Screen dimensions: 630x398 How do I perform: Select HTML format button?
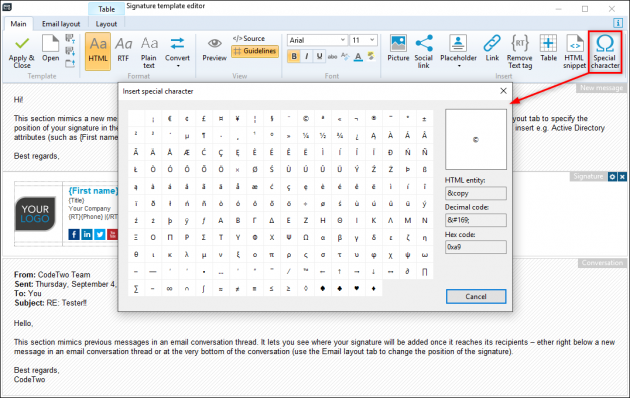coord(98,51)
